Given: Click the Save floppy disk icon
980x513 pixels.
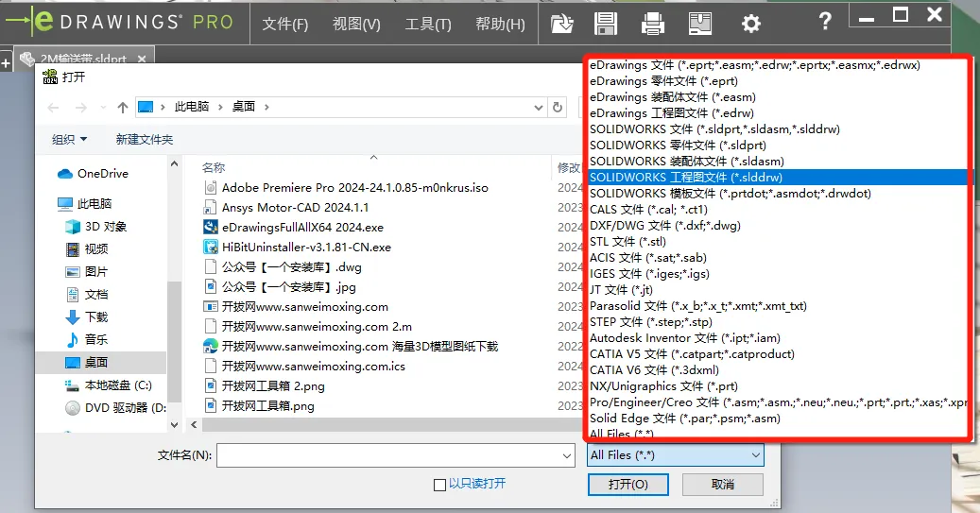Looking at the screenshot, I should pos(606,24).
